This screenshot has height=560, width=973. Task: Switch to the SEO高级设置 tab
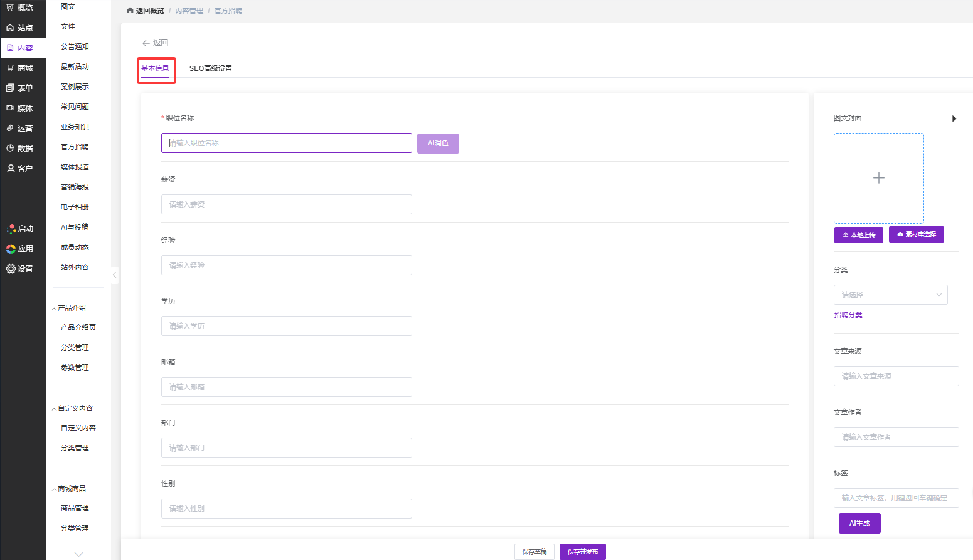click(211, 68)
